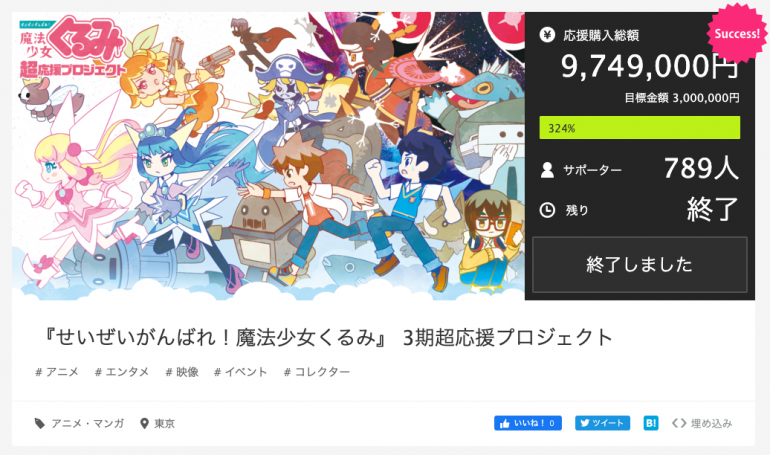Click the embed code brackets icon

pyautogui.click(x=679, y=423)
